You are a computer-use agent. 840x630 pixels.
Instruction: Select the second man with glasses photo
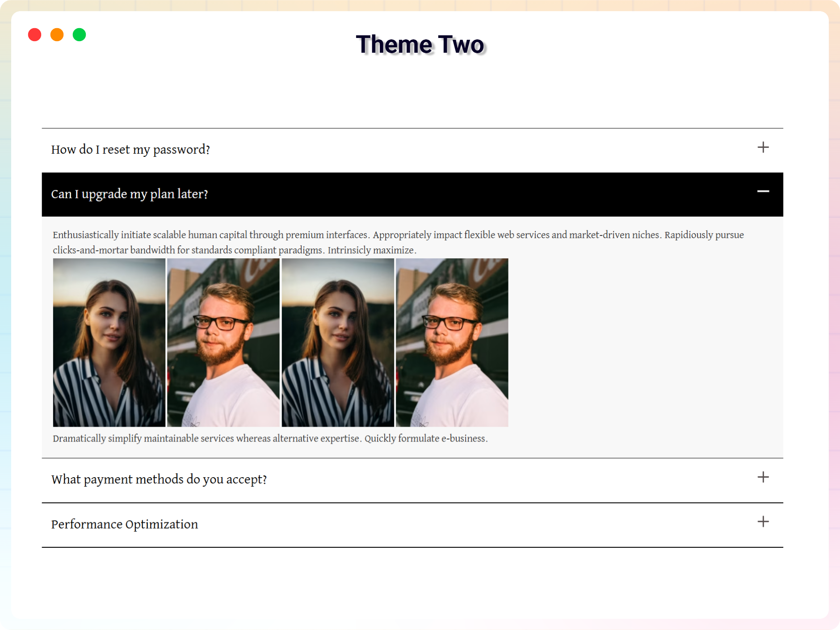pyautogui.click(x=452, y=342)
